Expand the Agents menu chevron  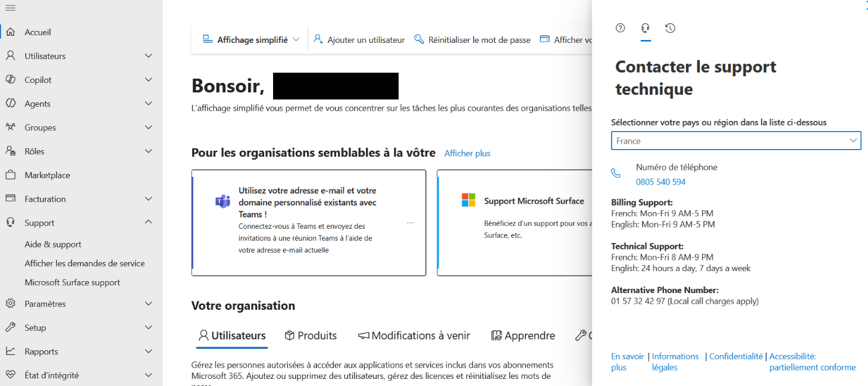(149, 104)
